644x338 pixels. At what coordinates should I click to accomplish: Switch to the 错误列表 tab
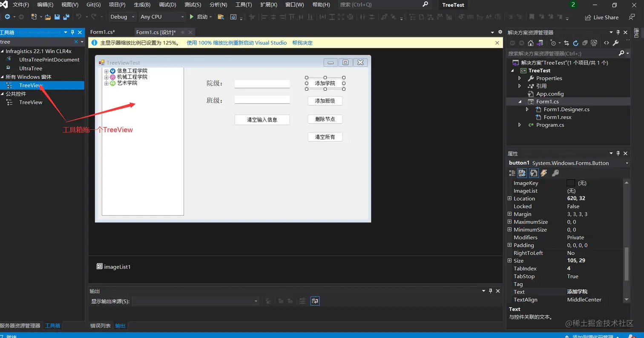(x=101, y=326)
